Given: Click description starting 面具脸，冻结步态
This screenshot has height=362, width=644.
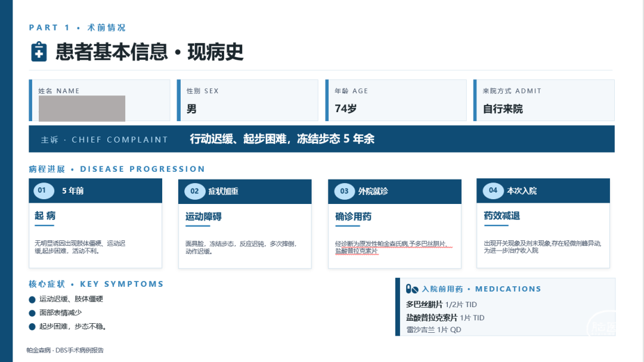Looking at the screenshot, I should 241,247.
